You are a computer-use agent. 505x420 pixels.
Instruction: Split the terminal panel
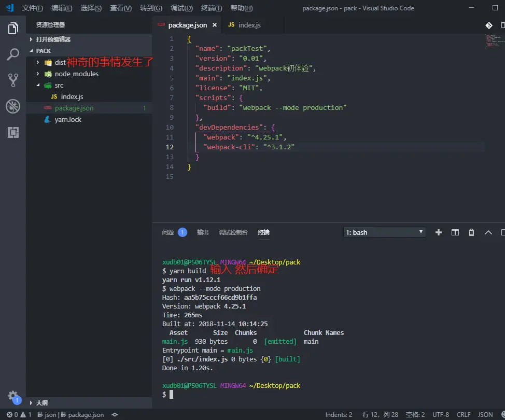455,232
